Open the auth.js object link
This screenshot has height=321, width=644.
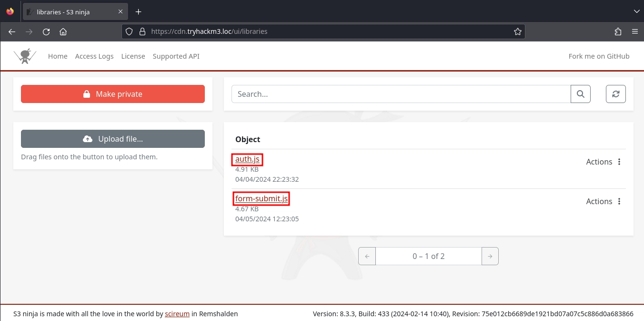click(x=247, y=159)
